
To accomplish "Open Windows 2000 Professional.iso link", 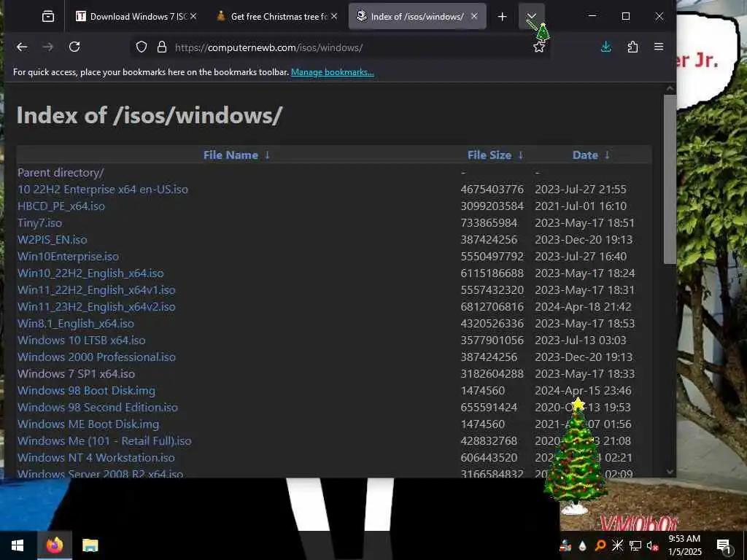I will click(97, 357).
